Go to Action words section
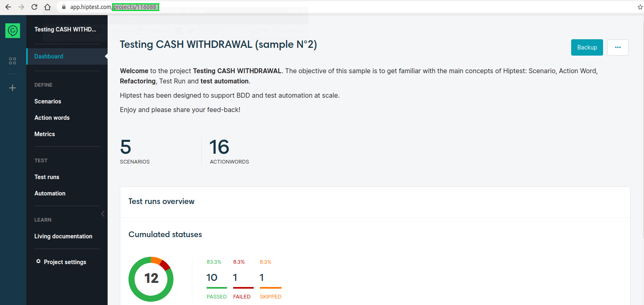644x305 pixels. pos(52,118)
